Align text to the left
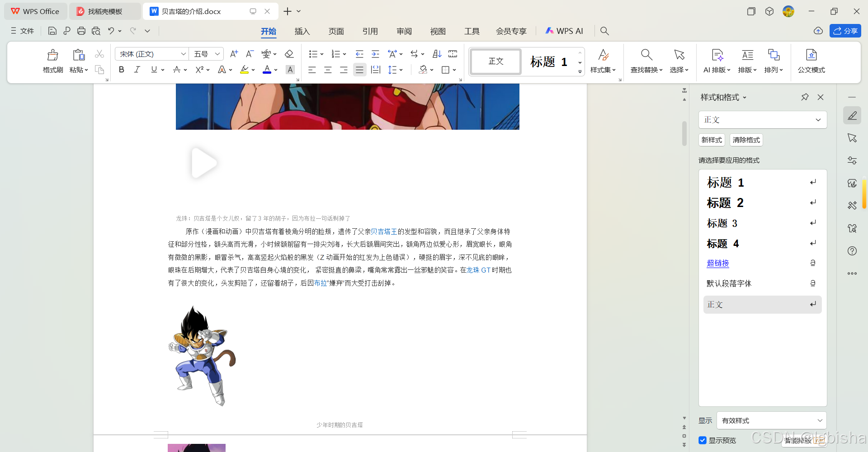The image size is (868, 452). (x=312, y=70)
